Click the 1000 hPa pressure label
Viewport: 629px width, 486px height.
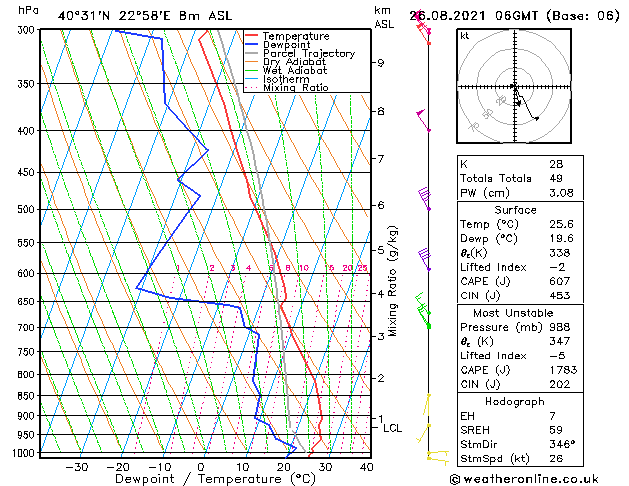[26, 453]
